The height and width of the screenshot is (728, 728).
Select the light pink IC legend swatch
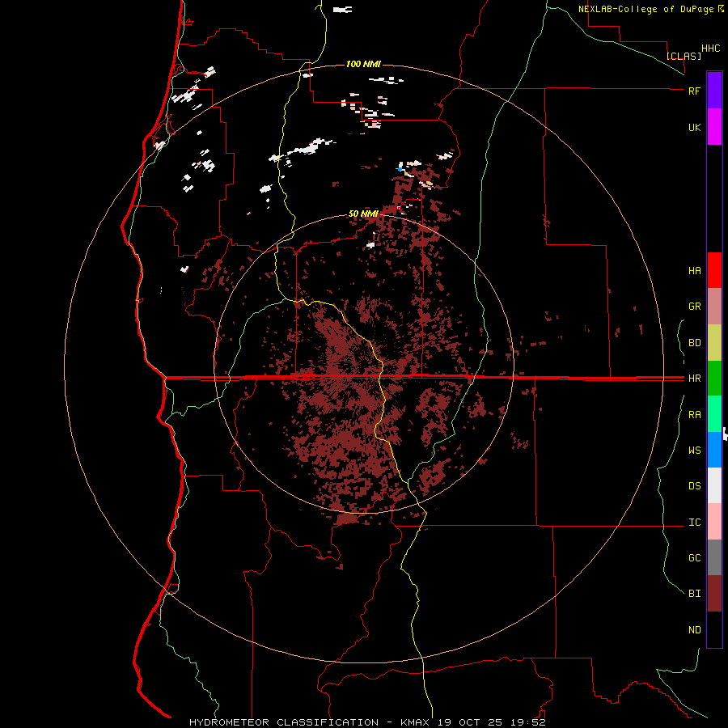[714, 522]
